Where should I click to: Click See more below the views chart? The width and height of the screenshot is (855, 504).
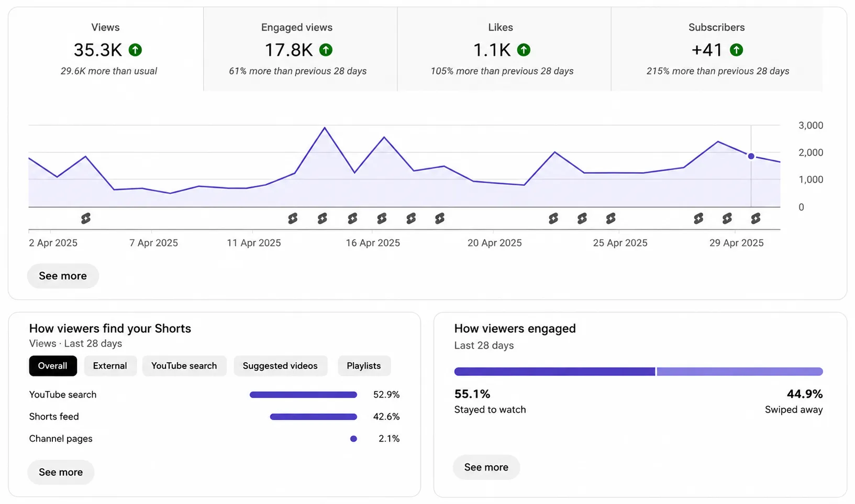(63, 276)
